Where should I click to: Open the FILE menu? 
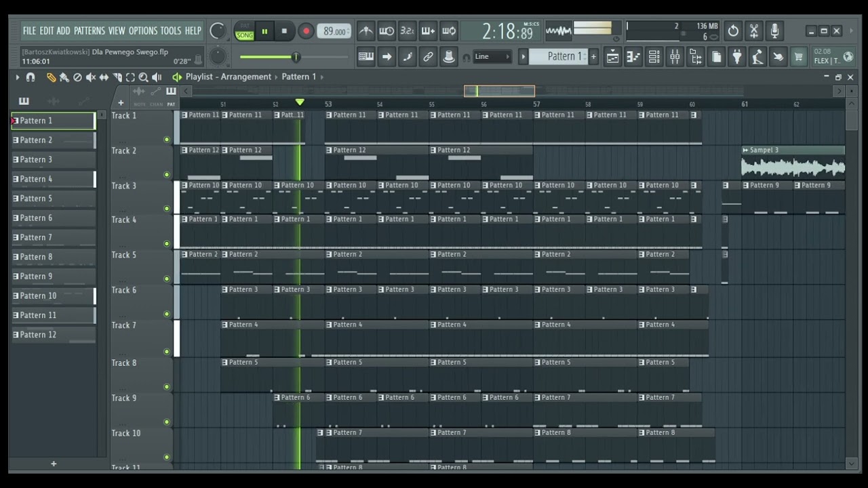tap(29, 31)
